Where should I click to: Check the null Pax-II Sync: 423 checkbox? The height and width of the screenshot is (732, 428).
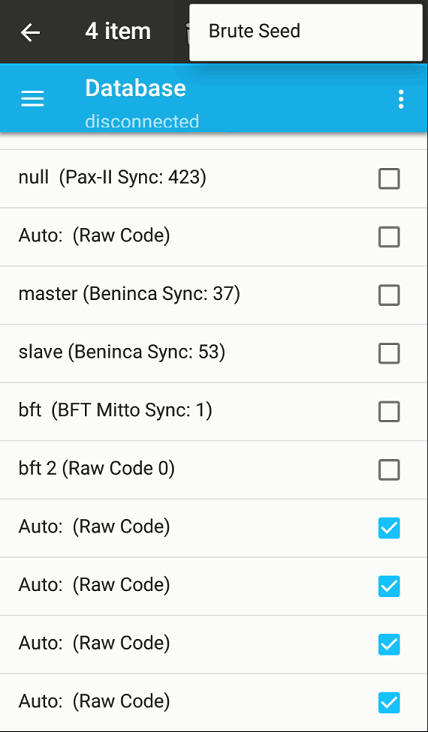[389, 179]
